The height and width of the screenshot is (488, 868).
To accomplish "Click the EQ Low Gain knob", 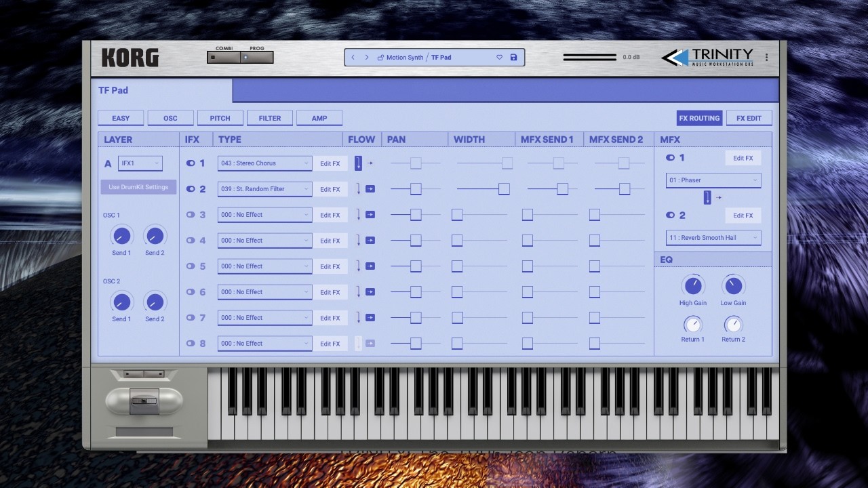I will pyautogui.click(x=733, y=285).
